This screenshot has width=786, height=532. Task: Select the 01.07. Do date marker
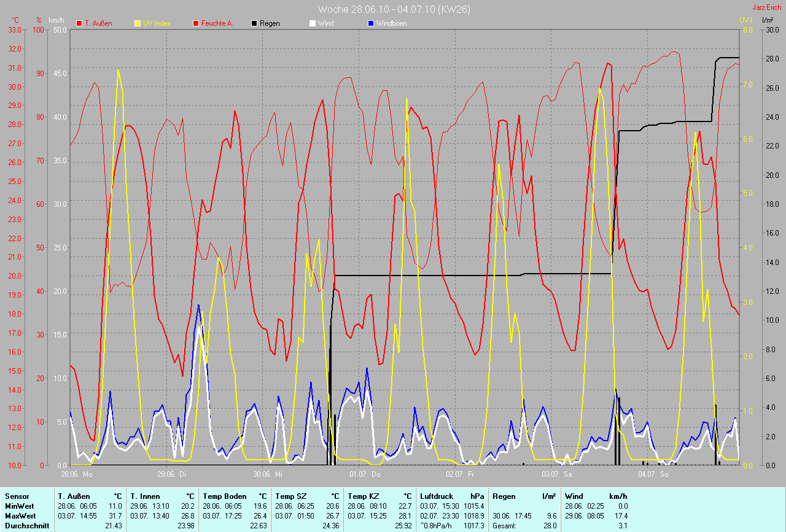pyautogui.click(x=365, y=474)
